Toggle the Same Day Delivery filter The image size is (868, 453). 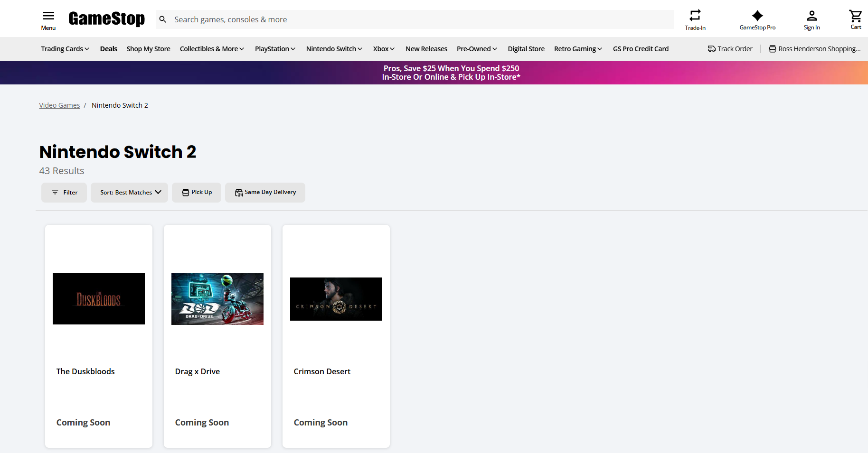[265, 193]
